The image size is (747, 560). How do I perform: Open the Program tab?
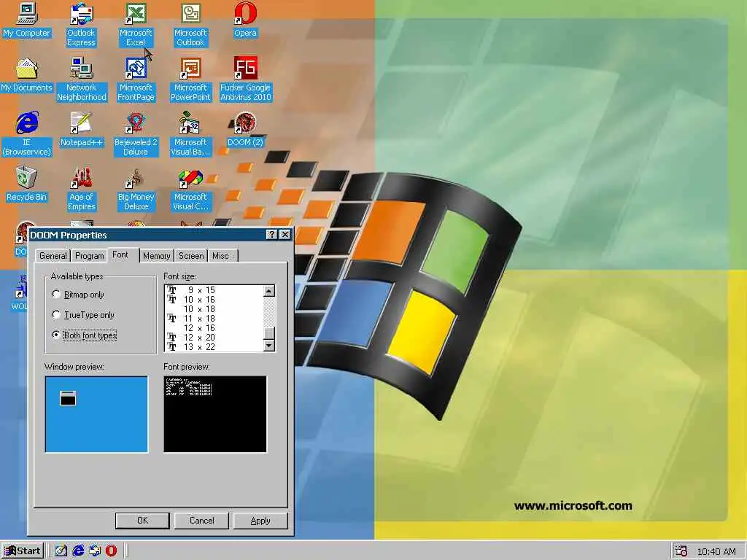point(90,256)
